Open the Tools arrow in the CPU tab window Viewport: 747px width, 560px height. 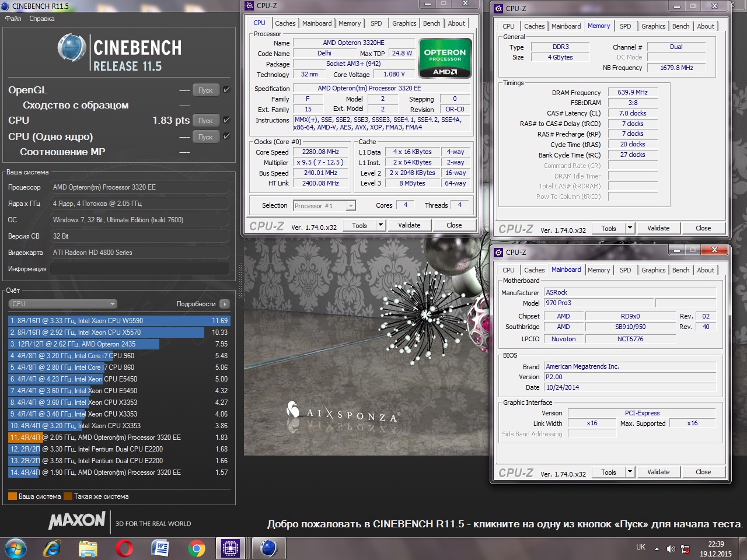pos(381,225)
